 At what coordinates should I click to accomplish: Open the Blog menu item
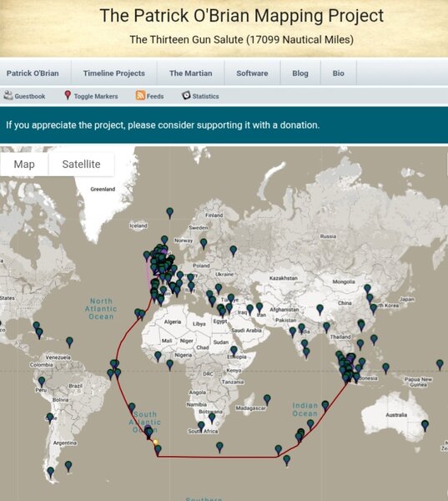[x=300, y=73]
